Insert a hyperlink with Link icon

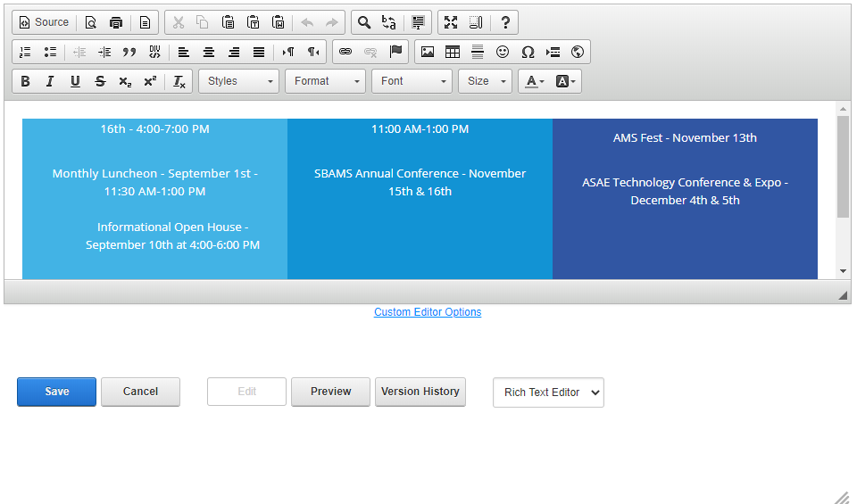(345, 52)
